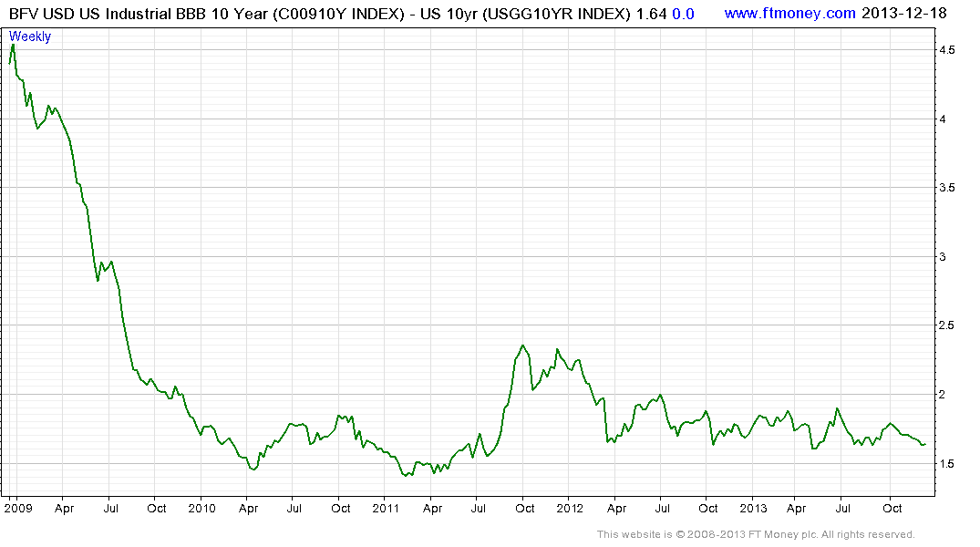The width and height of the screenshot is (980, 547).
Task: Click the 2009 x-axis label
Action: (x=18, y=508)
